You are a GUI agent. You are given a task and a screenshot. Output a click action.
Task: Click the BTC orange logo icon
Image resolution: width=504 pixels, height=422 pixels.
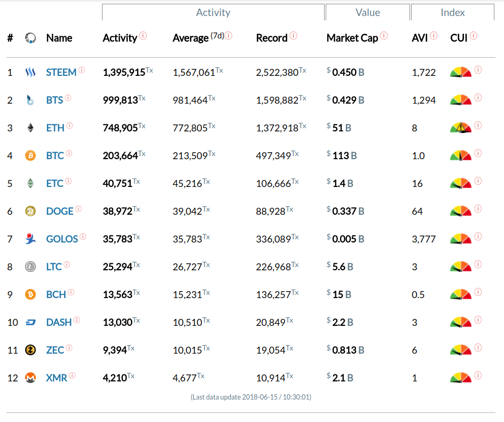coord(30,155)
